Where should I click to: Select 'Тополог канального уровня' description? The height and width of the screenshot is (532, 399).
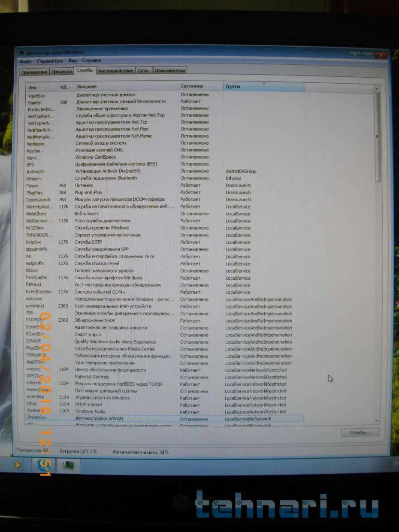pos(104,271)
